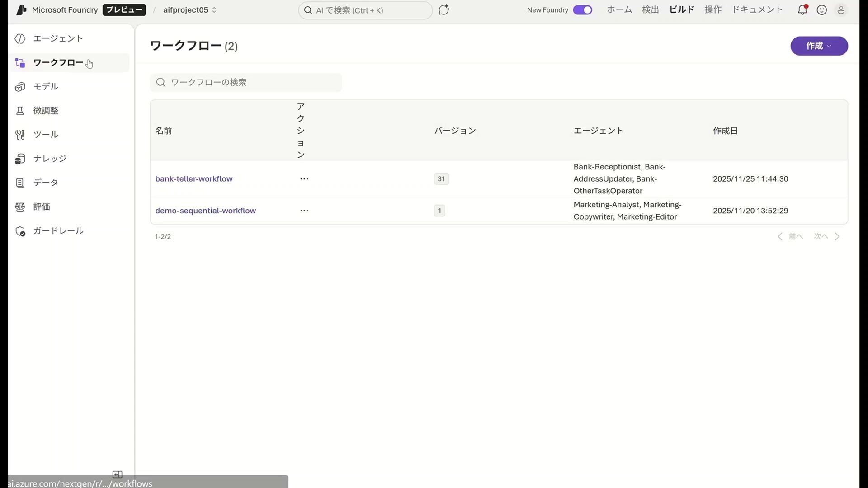Screen dimensions: 868x488
Task: Open the Evaluation (評価) scales icon
Action: 20,207
